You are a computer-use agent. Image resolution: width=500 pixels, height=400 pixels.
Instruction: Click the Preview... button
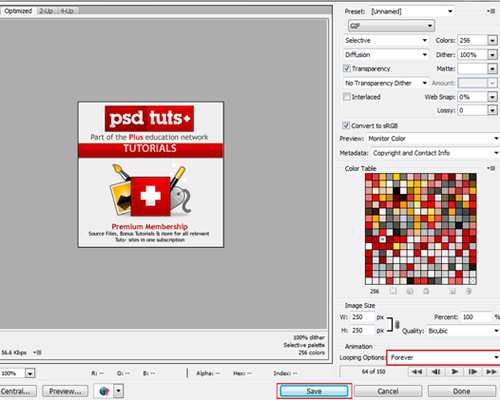[65, 391]
